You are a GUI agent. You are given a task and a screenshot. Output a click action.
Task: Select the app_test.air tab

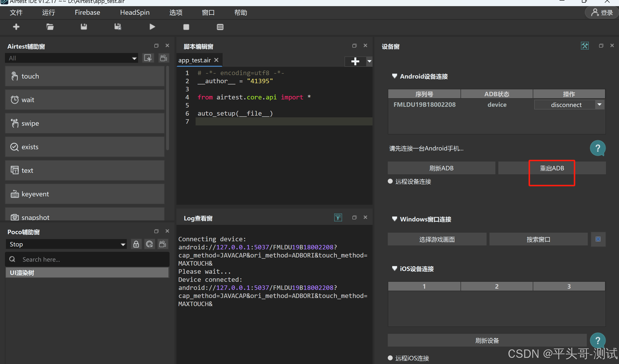(x=194, y=60)
